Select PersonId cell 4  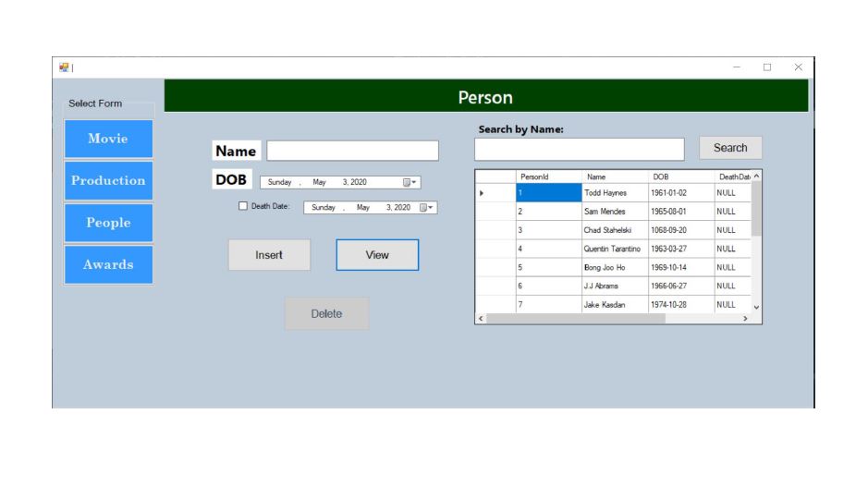[x=548, y=249]
